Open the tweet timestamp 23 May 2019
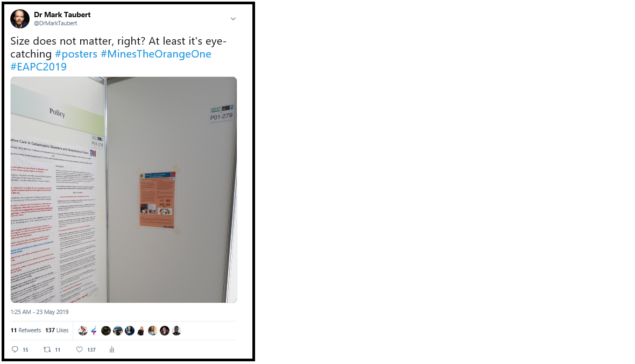 point(39,312)
